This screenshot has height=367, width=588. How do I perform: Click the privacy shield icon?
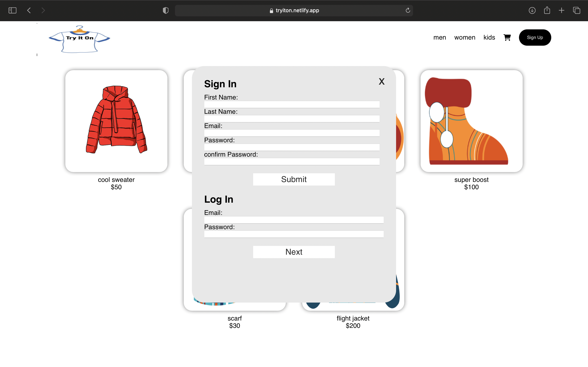tap(165, 10)
